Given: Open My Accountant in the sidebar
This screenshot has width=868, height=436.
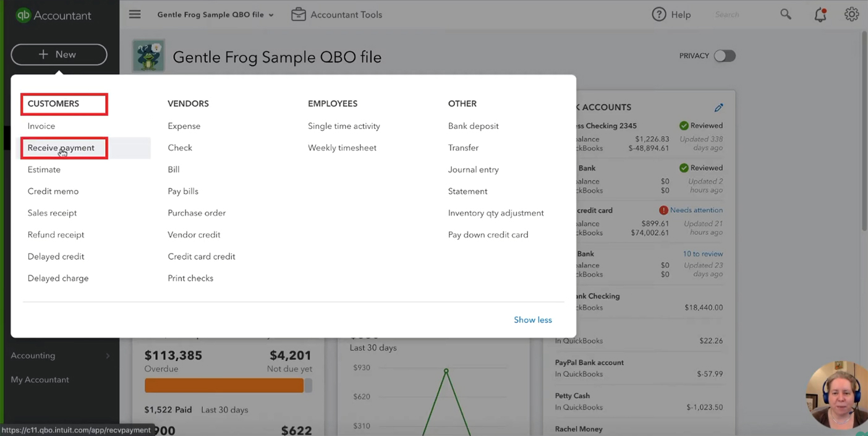Looking at the screenshot, I should [x=40, y=380].
